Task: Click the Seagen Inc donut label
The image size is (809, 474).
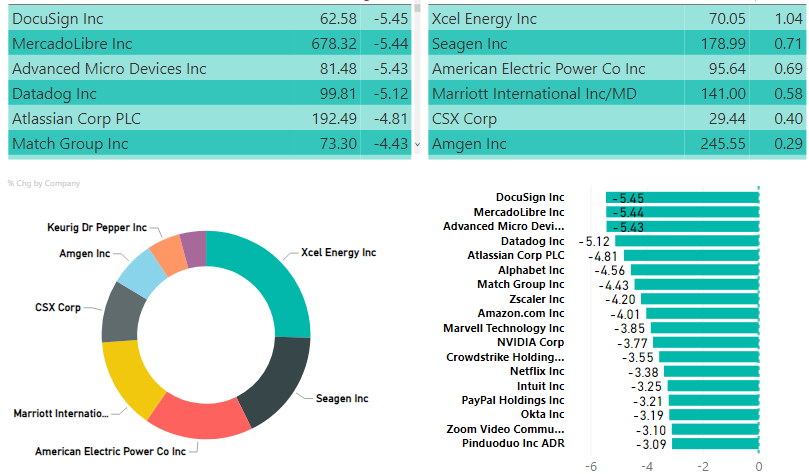Action: [x=342, y=398]
